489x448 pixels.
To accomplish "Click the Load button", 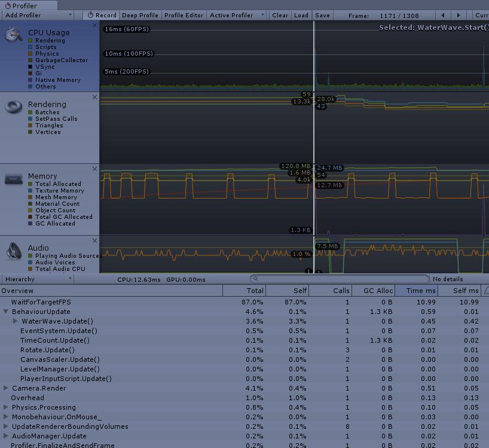I will coord(301,16).
